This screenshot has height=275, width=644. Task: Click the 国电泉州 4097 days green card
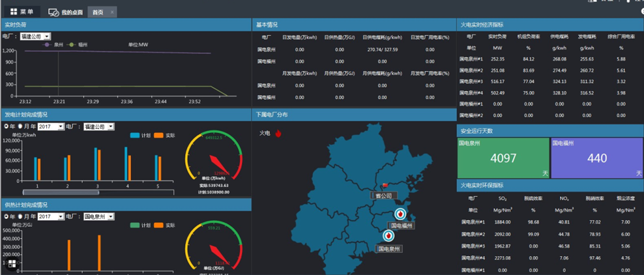point(503,158)
